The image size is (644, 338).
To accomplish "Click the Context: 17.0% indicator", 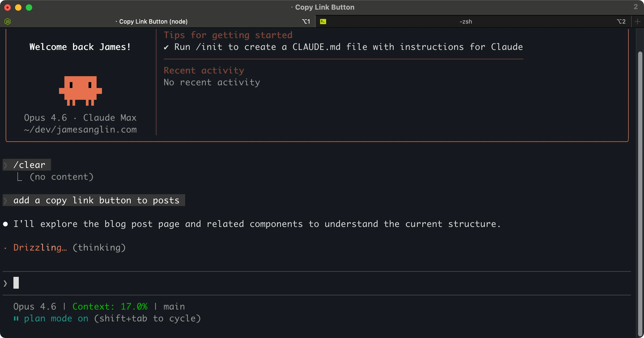I will coord(110,306).
